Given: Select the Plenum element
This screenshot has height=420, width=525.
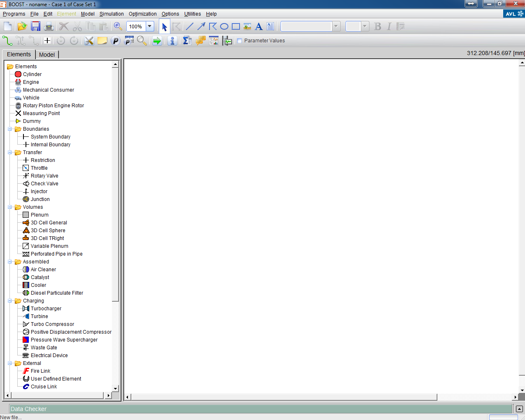Looking at the screenshot, I should tap(39, 215).
